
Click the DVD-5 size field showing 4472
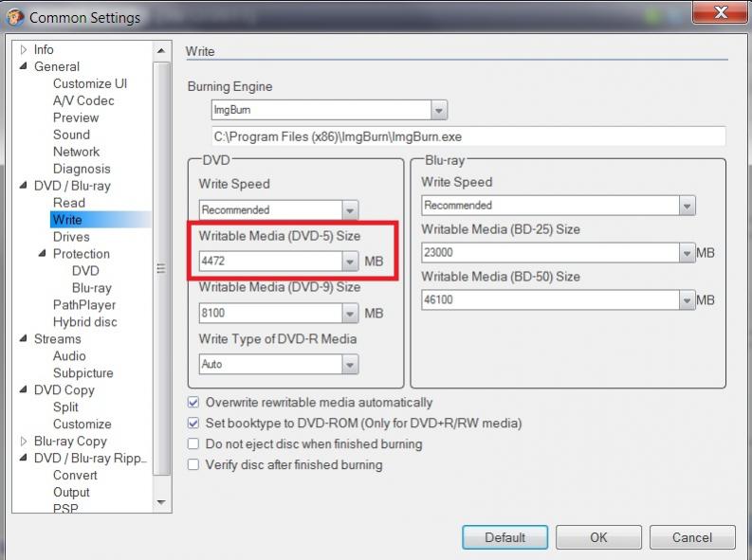coord(271,262)
